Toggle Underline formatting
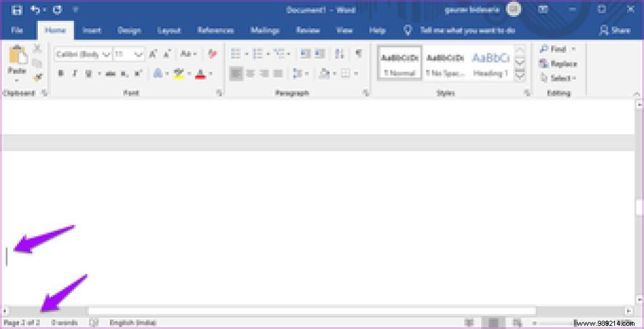This screenshot has height=329, width=644. coord(88,73)
